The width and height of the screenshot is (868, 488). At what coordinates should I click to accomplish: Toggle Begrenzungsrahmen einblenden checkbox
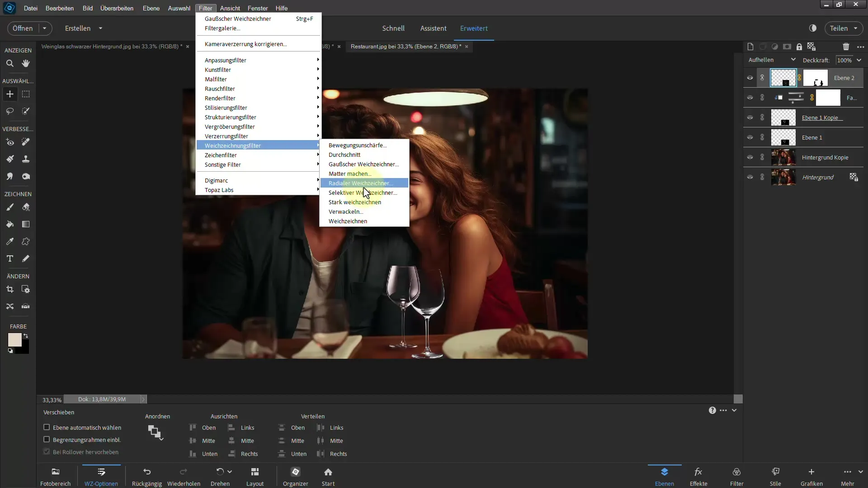(47, 440)
